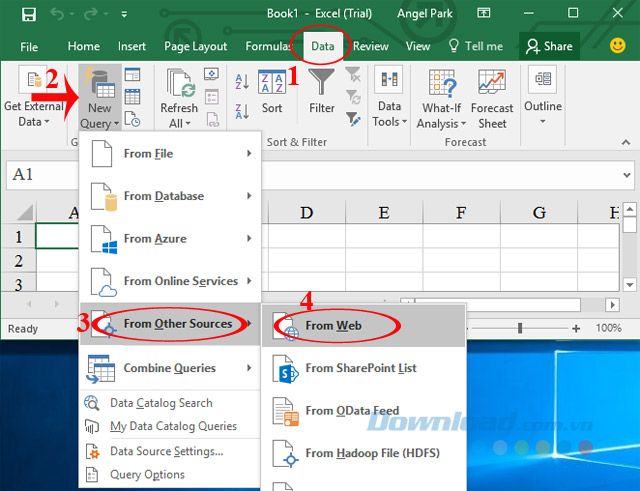
Task: Open the Review ribbon tab
Action: point(371,46)
